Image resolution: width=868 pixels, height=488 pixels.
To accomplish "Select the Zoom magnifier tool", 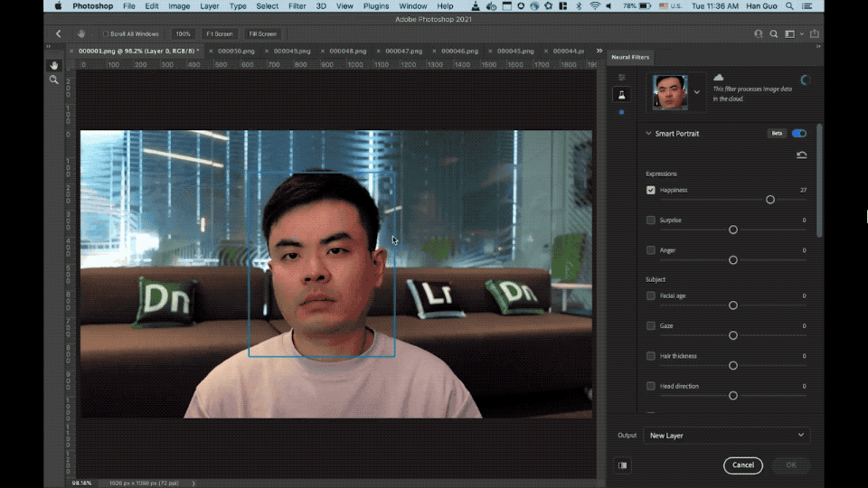I will 53,80.
